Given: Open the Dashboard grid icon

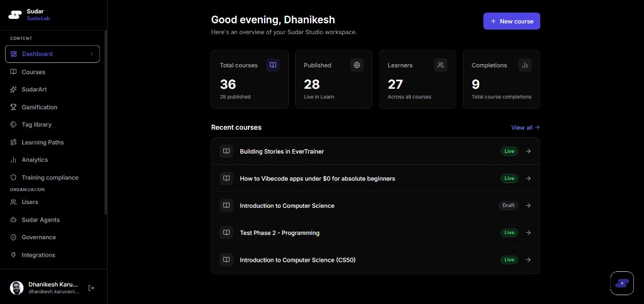Looking at the screenshot, I should point(14,54).
